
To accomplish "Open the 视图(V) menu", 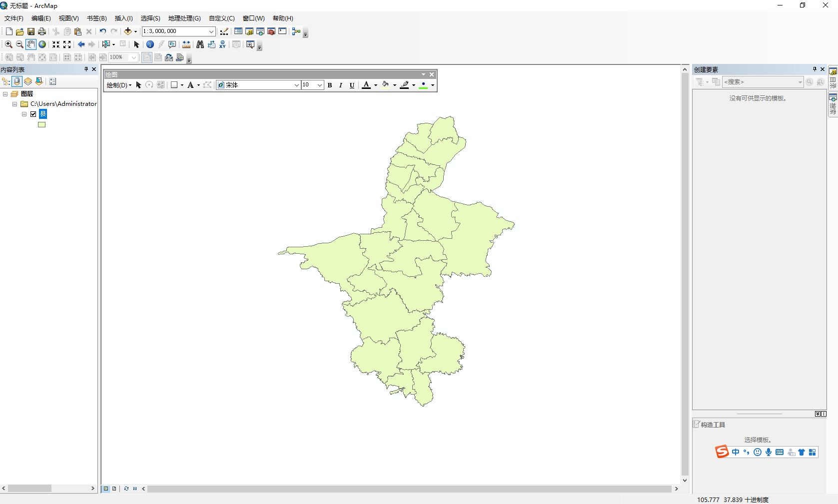I will 69,18.
